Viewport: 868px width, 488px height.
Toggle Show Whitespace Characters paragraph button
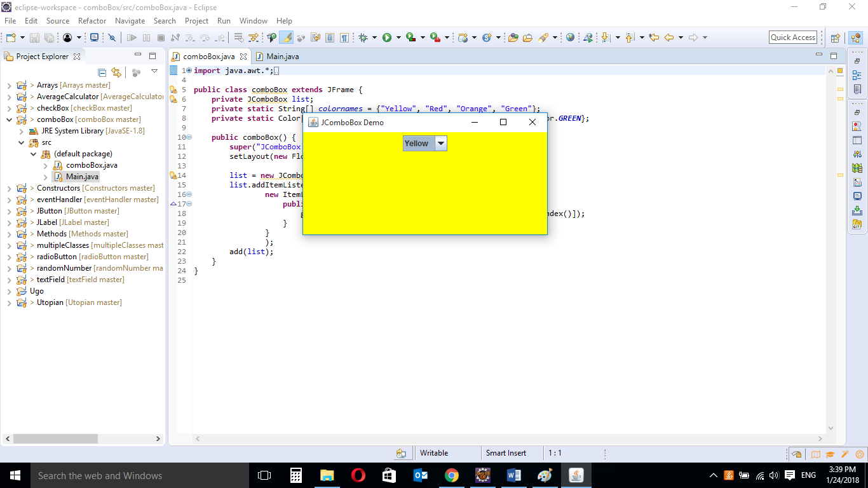(x=344, y=37)
